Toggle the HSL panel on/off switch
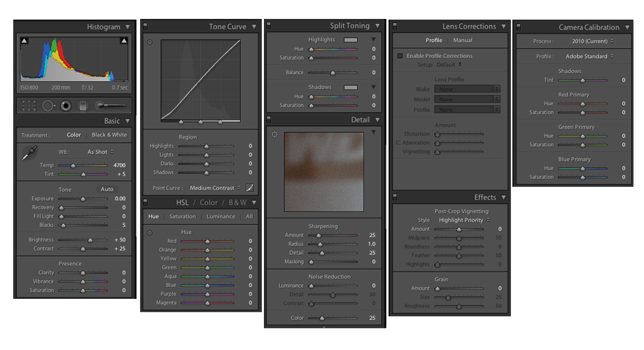The width and height of the screenshot is (644, 350). (x=145, y=202)
